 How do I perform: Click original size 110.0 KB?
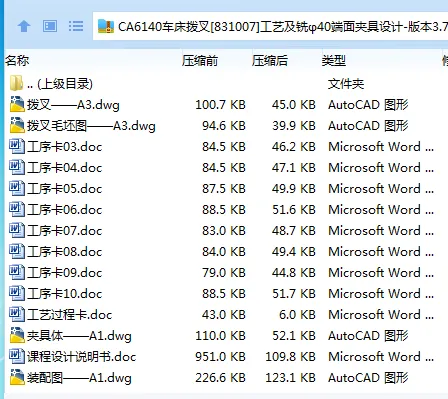(220, 336)
